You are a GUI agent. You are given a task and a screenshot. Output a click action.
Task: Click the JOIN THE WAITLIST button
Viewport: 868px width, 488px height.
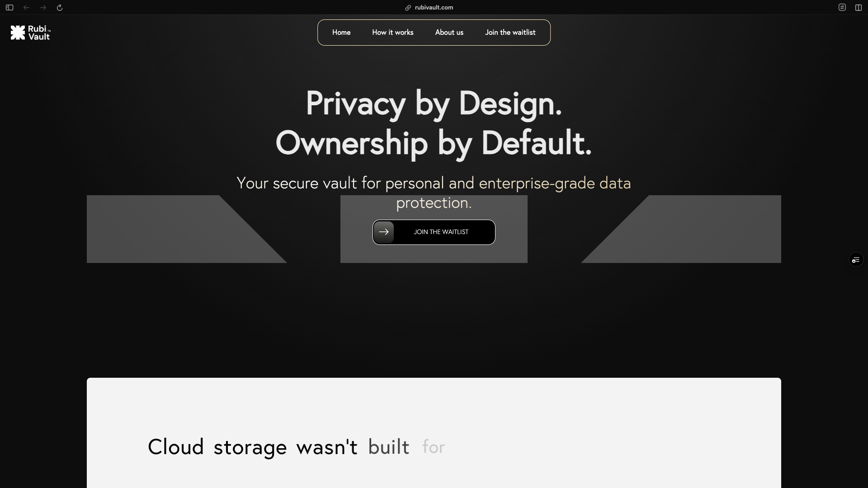coord(441,232)
